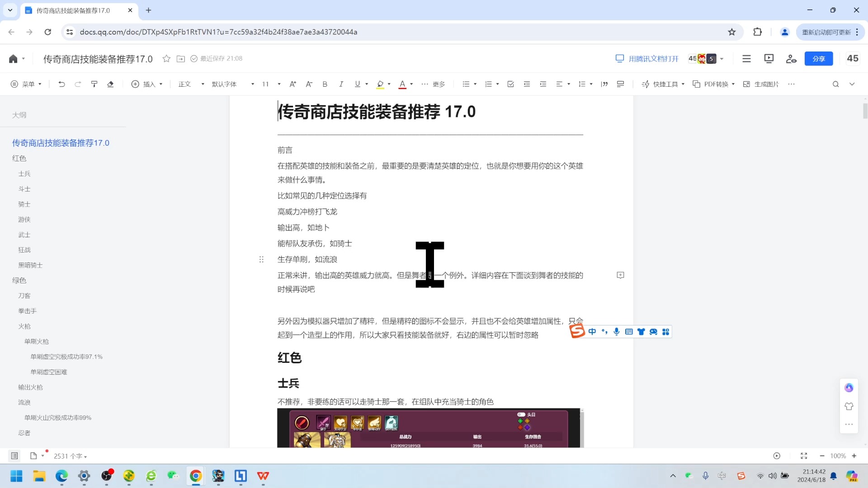Increase paragraph indent
This screenshot has height=488, width=868.
543,84
